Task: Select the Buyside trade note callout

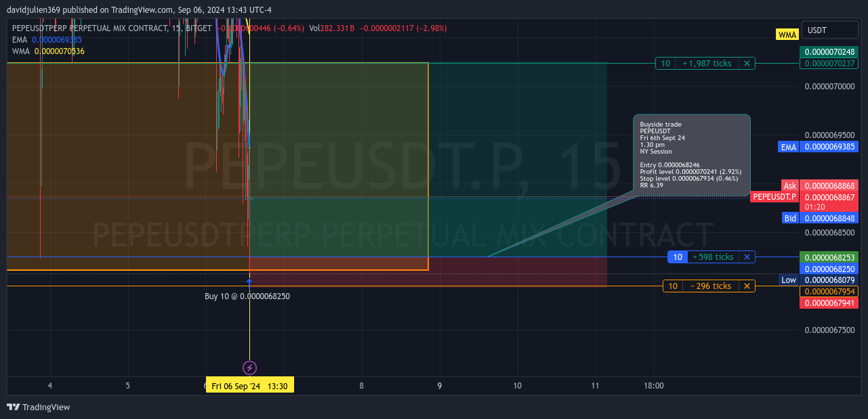Action: coord(692,156)
